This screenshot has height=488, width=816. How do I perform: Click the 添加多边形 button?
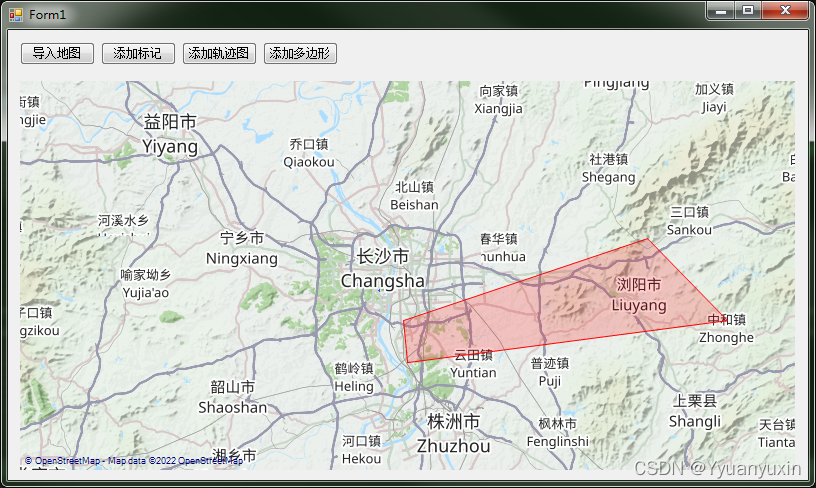pyautogui.click(x=300, y=53)
